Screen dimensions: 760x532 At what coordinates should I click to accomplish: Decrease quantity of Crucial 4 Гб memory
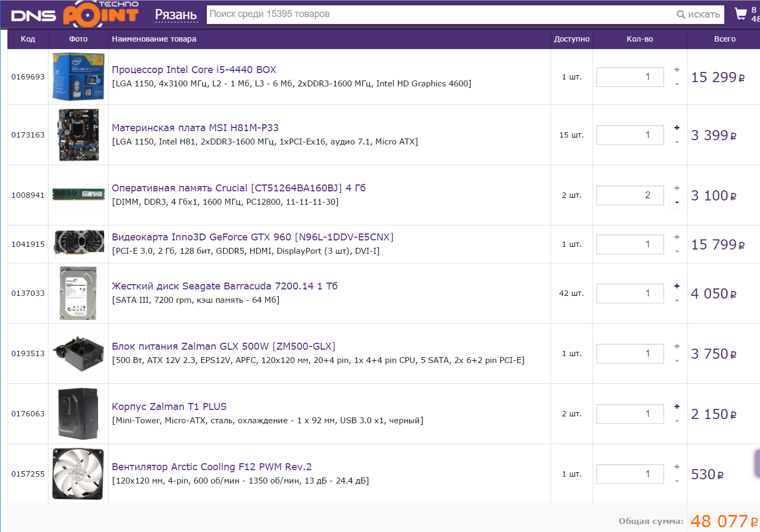677,203
